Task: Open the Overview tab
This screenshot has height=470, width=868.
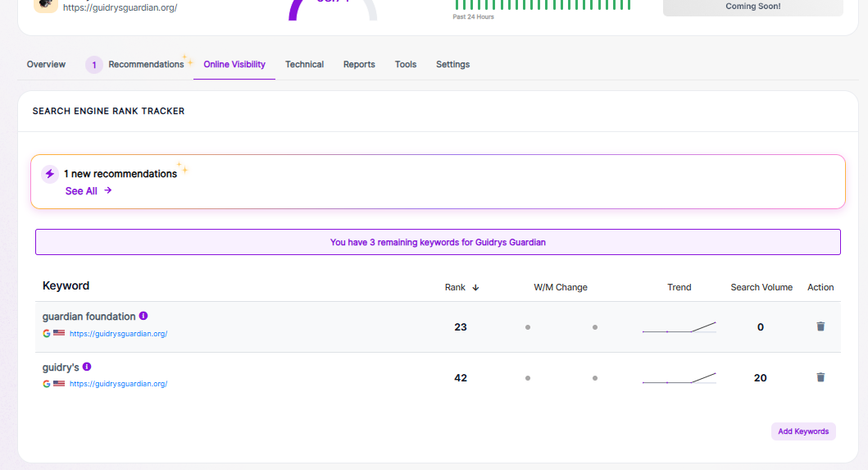Action: point(46,64)
